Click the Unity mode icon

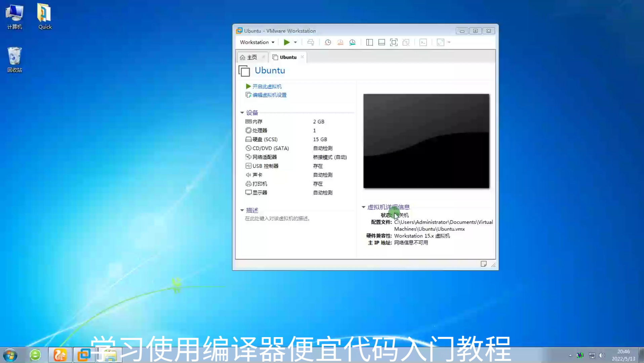click(406, 42)
